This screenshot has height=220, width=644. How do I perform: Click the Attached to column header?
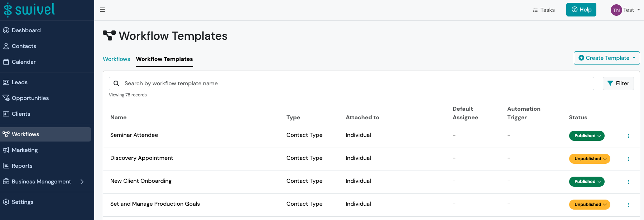[x=362, y=118]
